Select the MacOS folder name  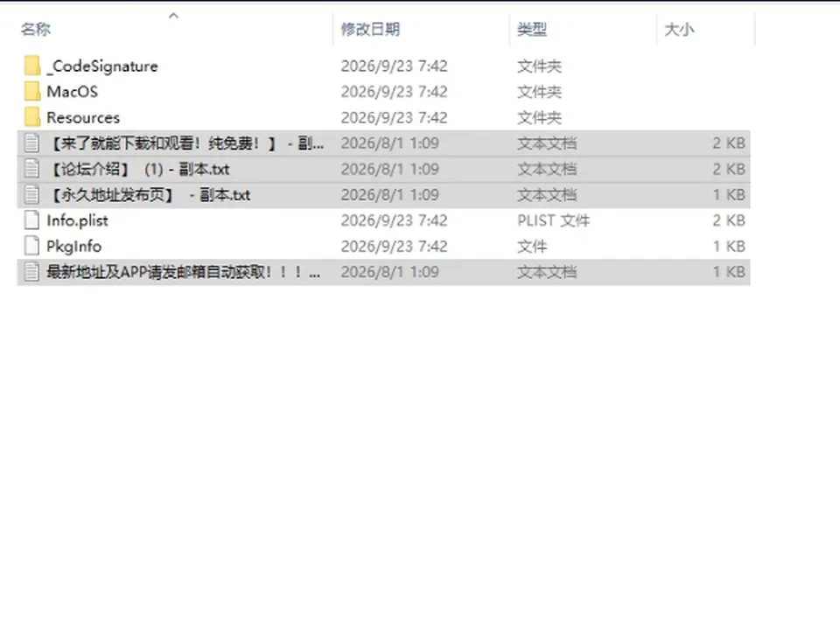tap(73, 92)
